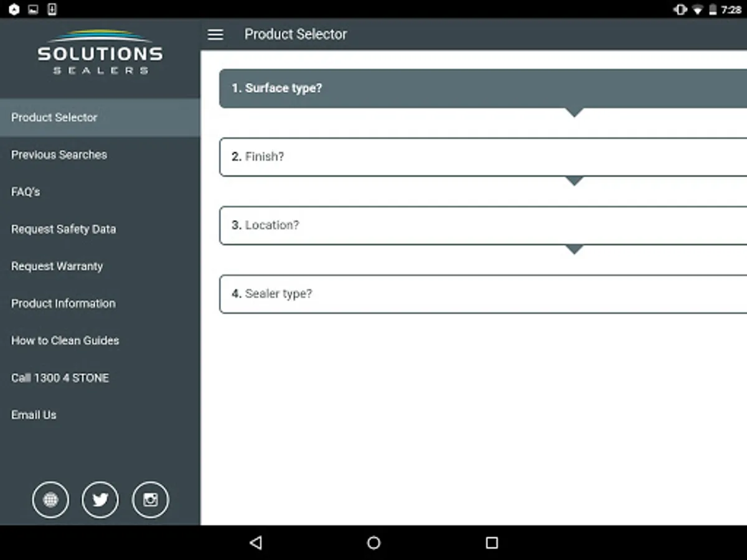Select Email Us in sidebar
The height and width of the screenshot is (560, 747).
tap(100, 415)
